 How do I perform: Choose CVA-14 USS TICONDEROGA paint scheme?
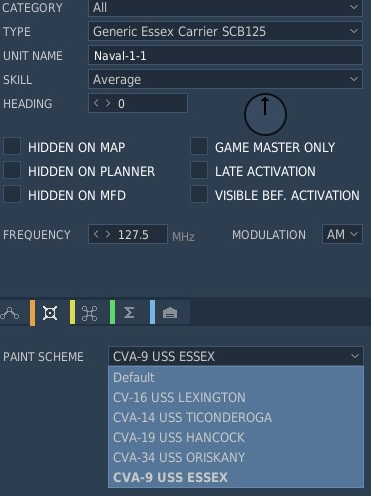236,417
